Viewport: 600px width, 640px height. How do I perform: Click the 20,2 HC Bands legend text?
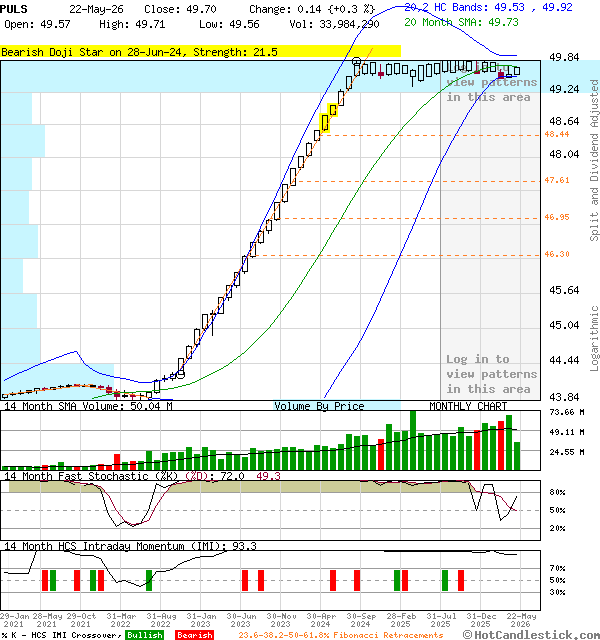point(488,7)
